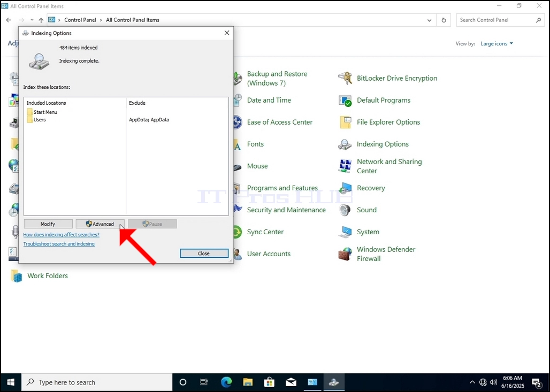Viewport: 550px width, 392px height.
Task: Expand the address bar history dropdown
Action: coord(429,20)
